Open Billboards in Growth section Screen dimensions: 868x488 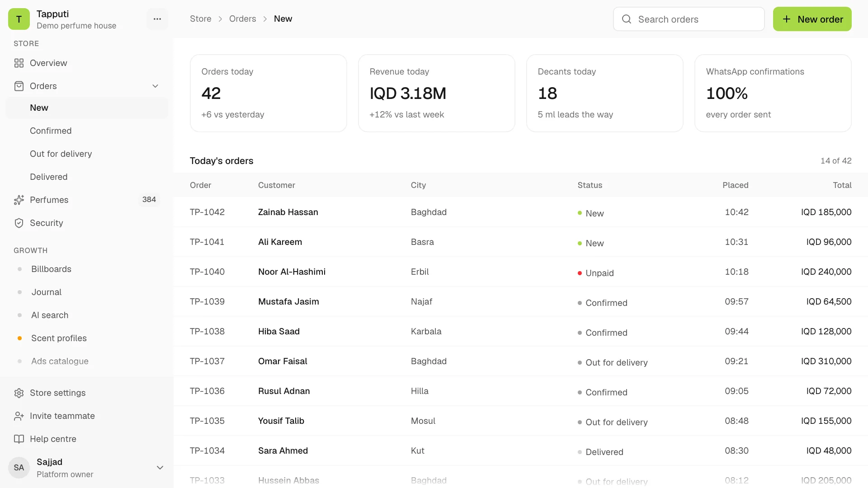(x=87, y=269)
